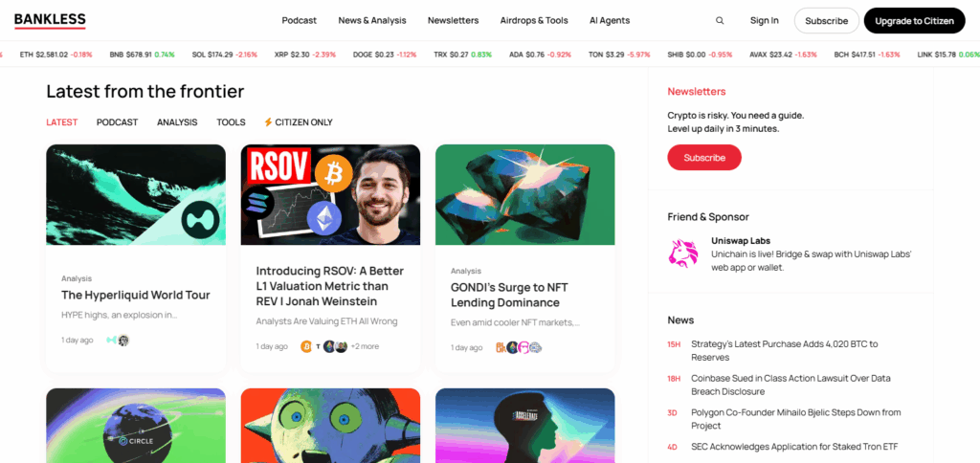This screenshot has width=980, height=463.
Task: Click the Upgrade to Citizen button
Action: pyautogui.click(x=914, y=21)
